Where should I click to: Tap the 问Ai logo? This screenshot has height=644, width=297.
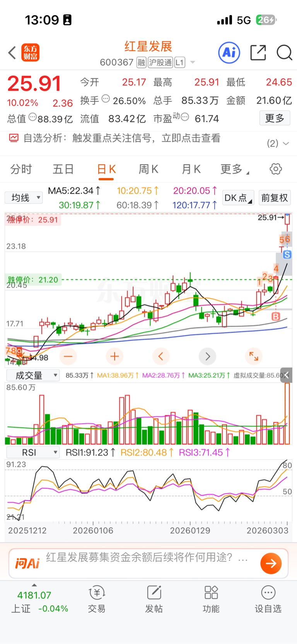(x=27, y=563)
